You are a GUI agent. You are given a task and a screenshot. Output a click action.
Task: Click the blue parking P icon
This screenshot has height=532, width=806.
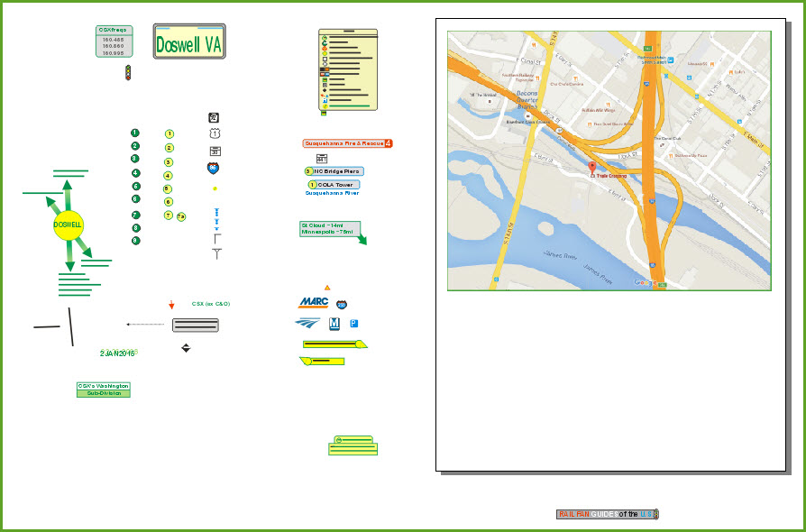(x=353, y=323)
